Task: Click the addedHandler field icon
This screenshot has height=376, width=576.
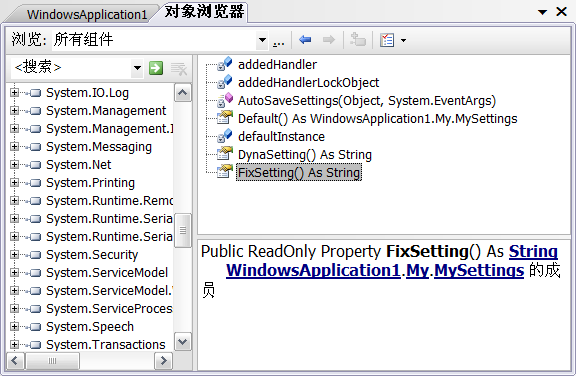Action: (x=224, y=64)
